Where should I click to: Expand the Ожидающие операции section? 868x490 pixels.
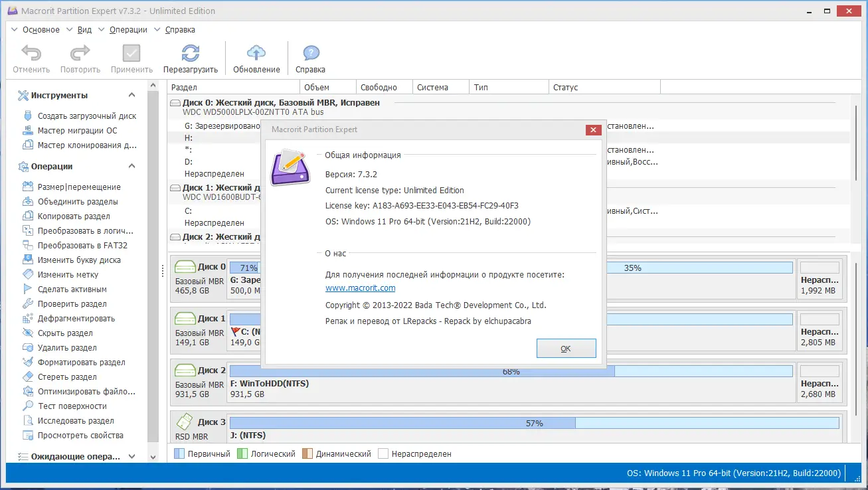click(131, 456)
